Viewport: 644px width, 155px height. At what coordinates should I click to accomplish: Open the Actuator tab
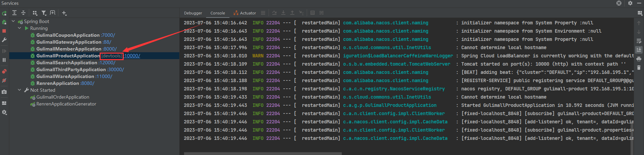pyautogui.click(x=245, y=13)
